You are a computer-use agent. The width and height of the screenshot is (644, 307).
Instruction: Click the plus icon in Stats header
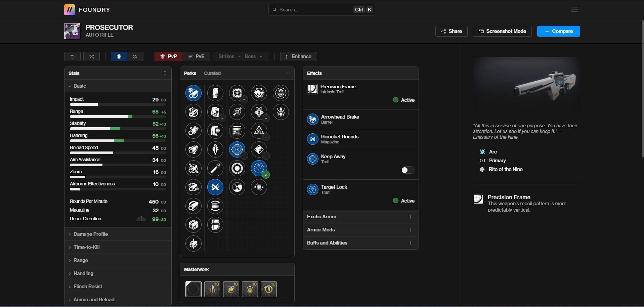(165, 73)
